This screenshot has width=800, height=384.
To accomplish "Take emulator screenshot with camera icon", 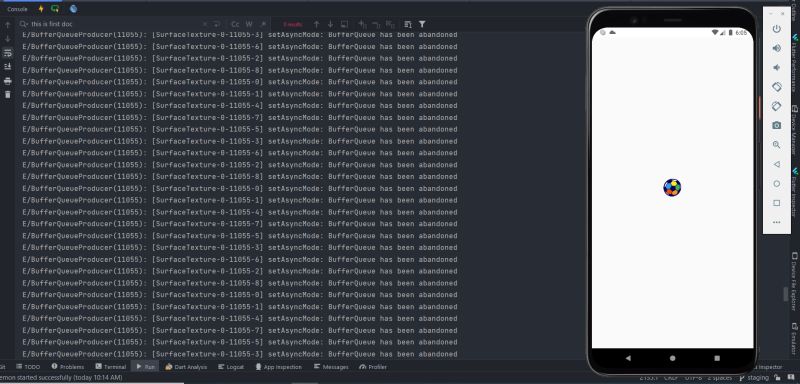I will pyautogui.click(x=777, y=125).
